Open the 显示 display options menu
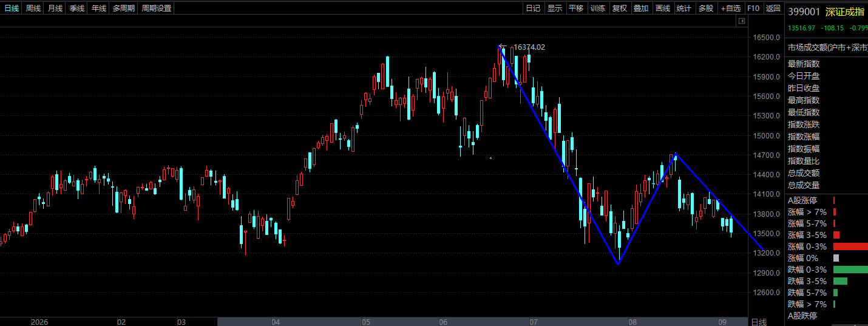 555,8
